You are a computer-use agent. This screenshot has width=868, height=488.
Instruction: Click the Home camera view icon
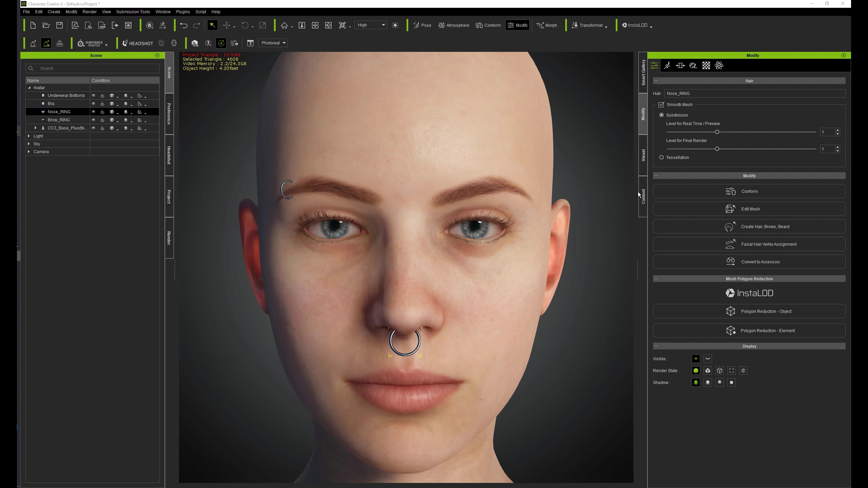(284, 25)
